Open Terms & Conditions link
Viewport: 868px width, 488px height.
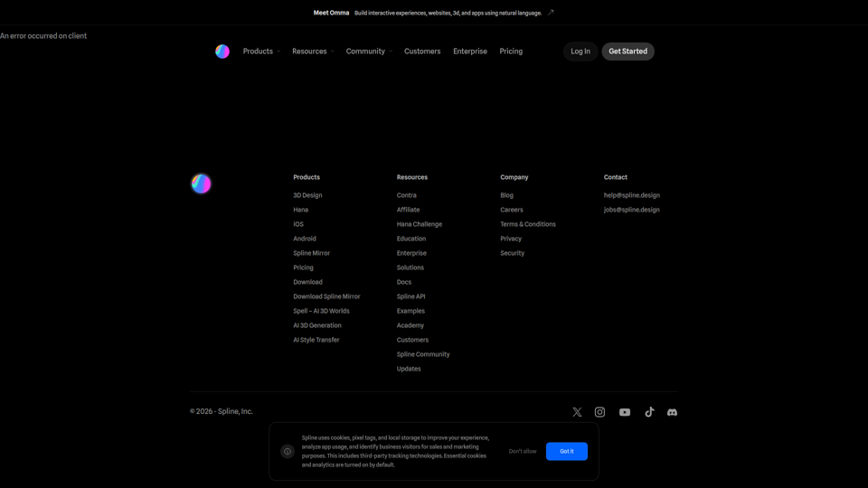pyautogui.click(x=527, y=224)
